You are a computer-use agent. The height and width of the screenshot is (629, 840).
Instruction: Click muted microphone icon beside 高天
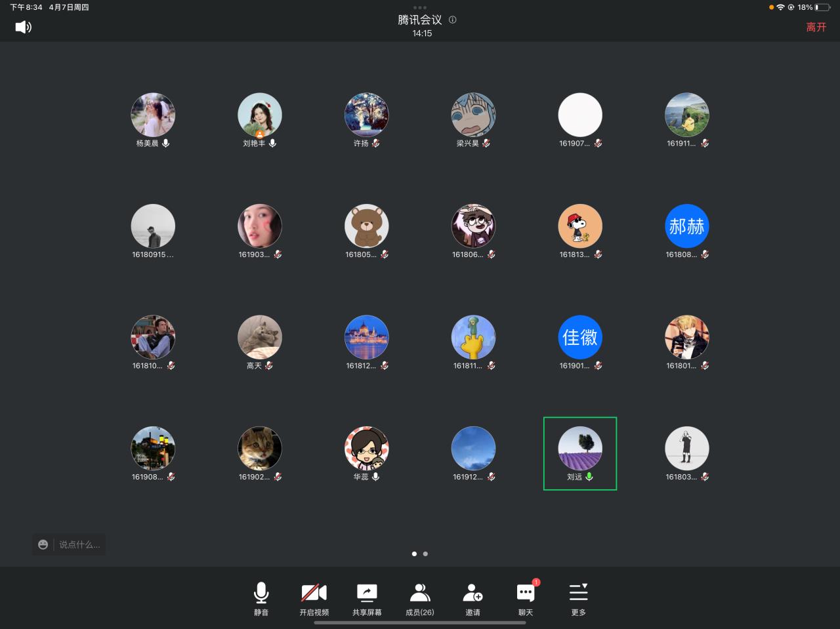coord(269,366)
